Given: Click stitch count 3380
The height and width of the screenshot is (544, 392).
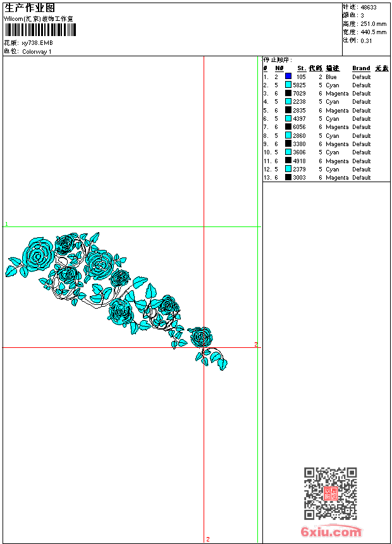Looking at the screenshot, I should point(299,144).
